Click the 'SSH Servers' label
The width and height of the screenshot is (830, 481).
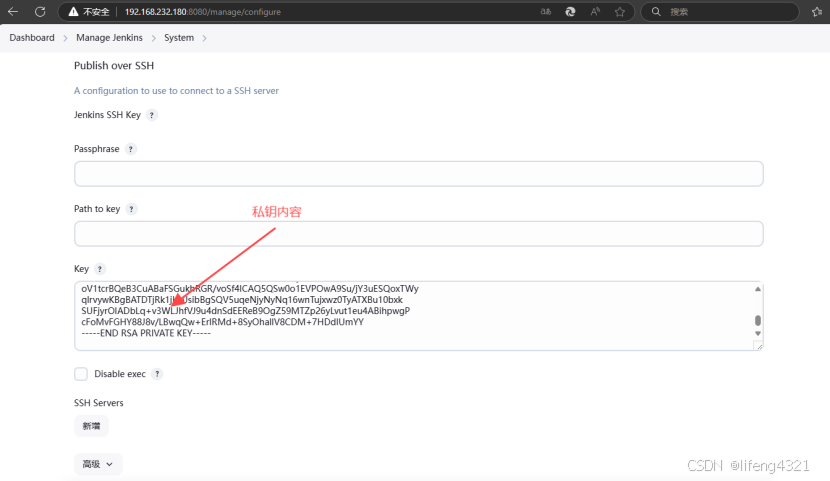point(98,403)
